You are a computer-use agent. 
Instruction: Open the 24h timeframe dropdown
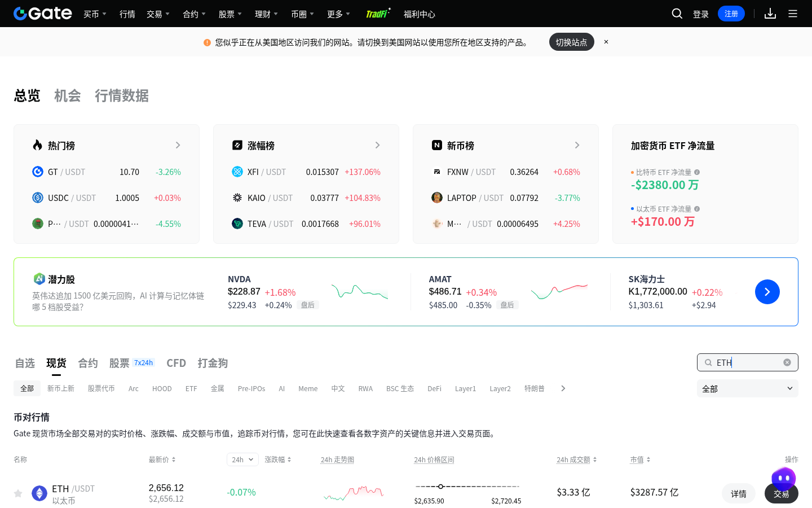tap(242, 459)
